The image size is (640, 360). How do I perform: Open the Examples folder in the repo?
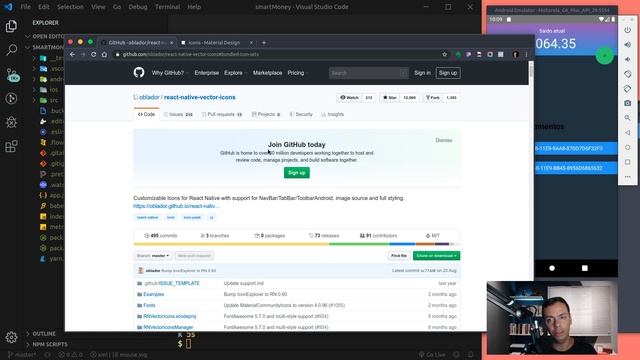pos(153,294)
